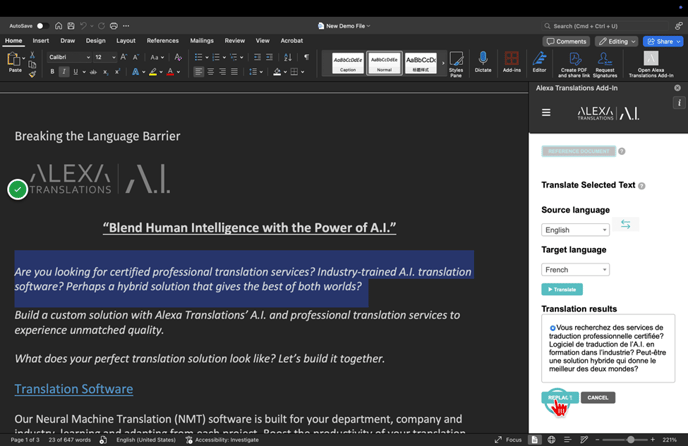The height and width of the screenshot is (446, 688).
Task: Toggle Bold formatting
Action: point(52,72)
